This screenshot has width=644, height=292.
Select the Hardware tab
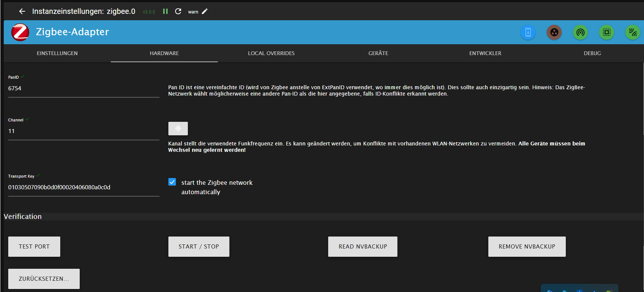click(x=164, y=53)
